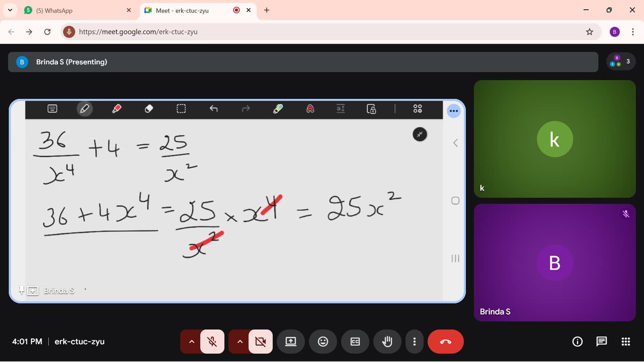Leave the call
This screenshot has height=362, width=644.
point(445,341)
